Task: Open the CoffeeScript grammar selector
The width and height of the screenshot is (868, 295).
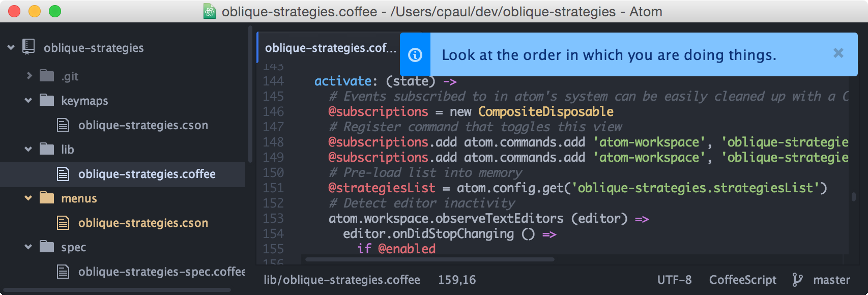Action: 743,280
